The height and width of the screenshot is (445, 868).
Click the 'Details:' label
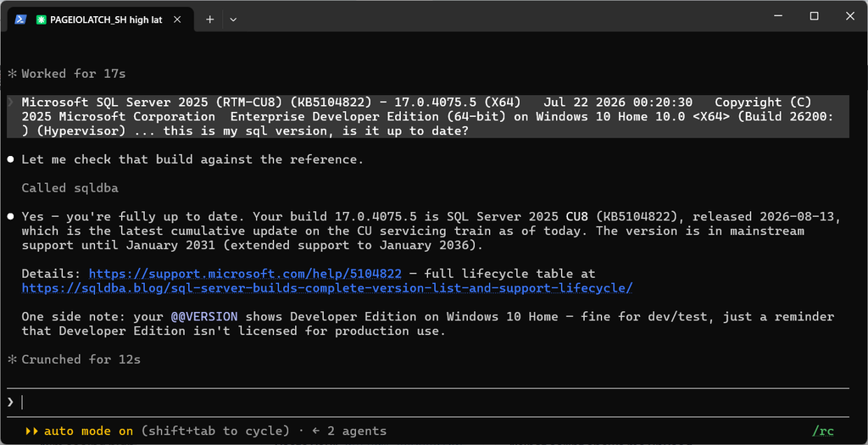(52, 274)
